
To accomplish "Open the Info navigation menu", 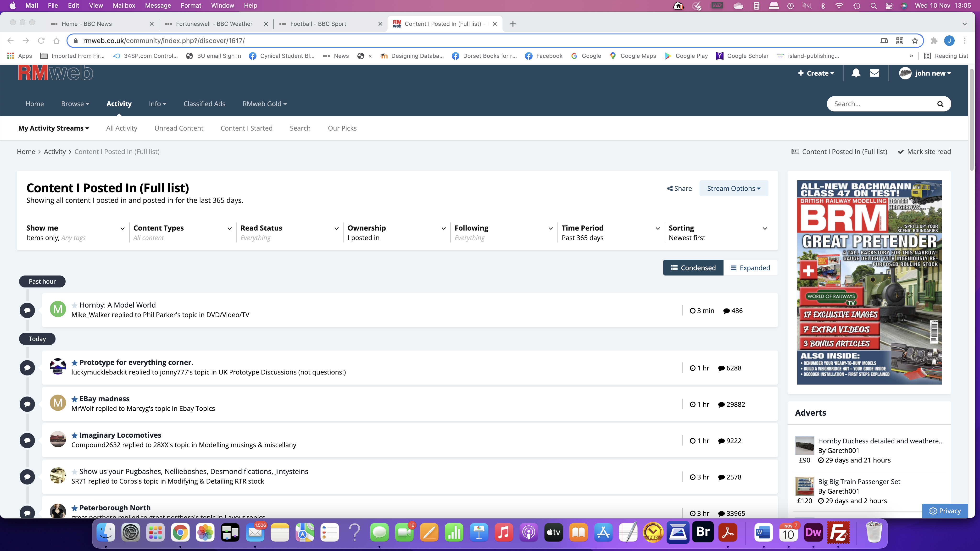I will (x=157, y=104).
